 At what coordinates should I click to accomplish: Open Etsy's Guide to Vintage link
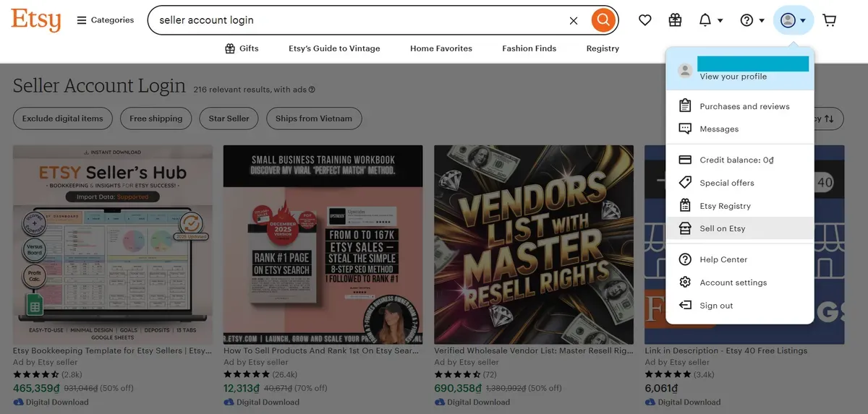[x=334, y=48]
